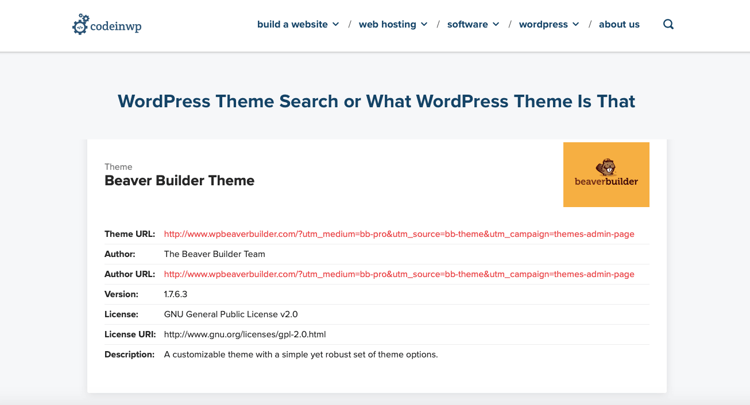Screen dimensions: 750x405
Task: Select the description text about customizable theme
Action: [x=301, y=354]
